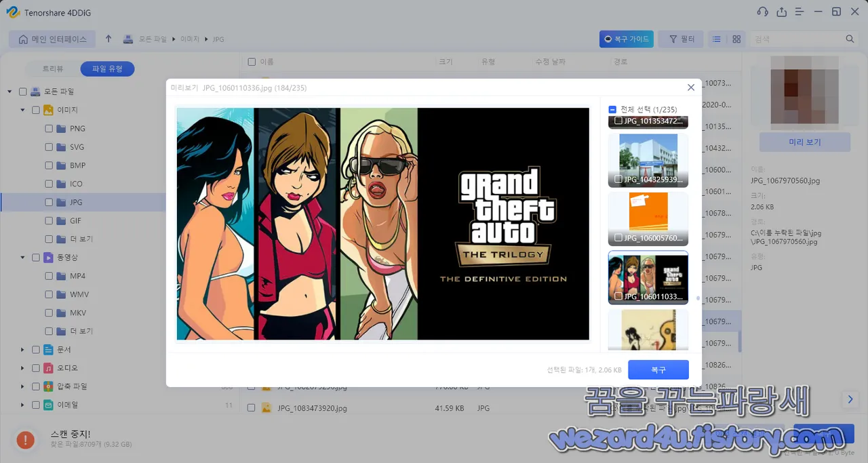
Task: Switch to the 트리뷰 tab
Action: pyautogui.click(x=53, y=68)
